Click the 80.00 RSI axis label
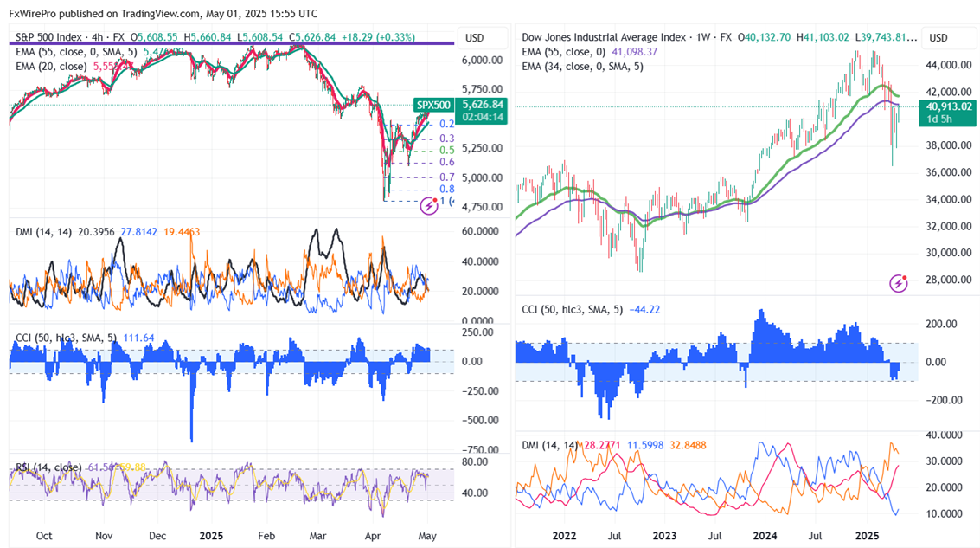Screen dimensions: 980x548 pyautogui.click(x=475, y=462)
